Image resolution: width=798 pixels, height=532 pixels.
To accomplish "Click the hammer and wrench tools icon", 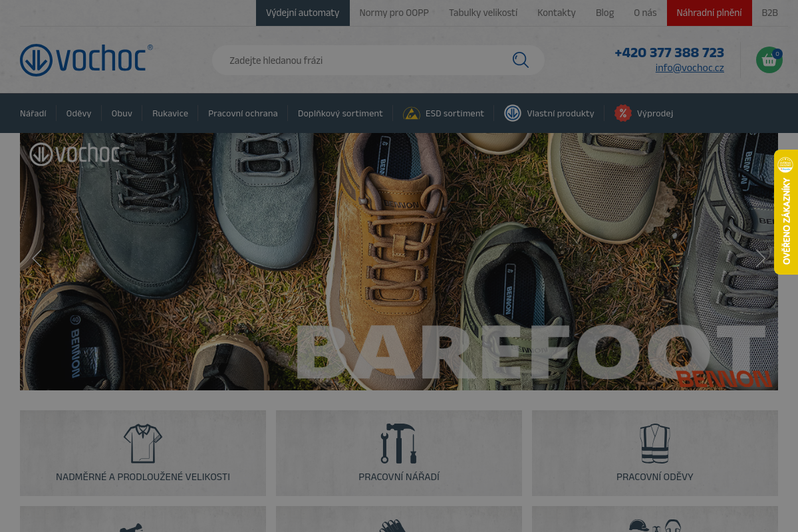I will coord(398,444).
